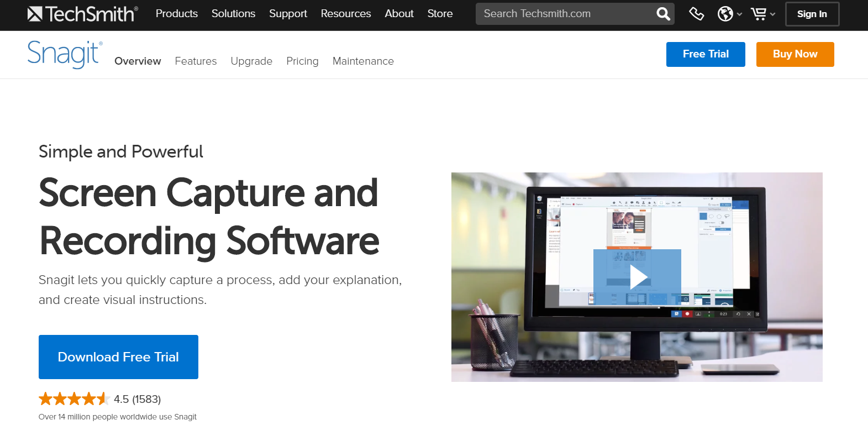Click the 4.5 (1583) rating text
868x425 pixels.
(x=138, y=399)
